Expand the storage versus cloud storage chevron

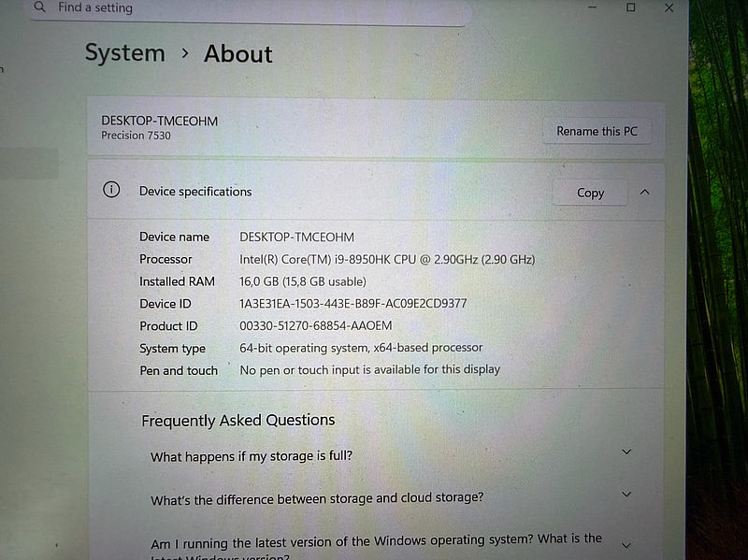[x=626, y=494]
